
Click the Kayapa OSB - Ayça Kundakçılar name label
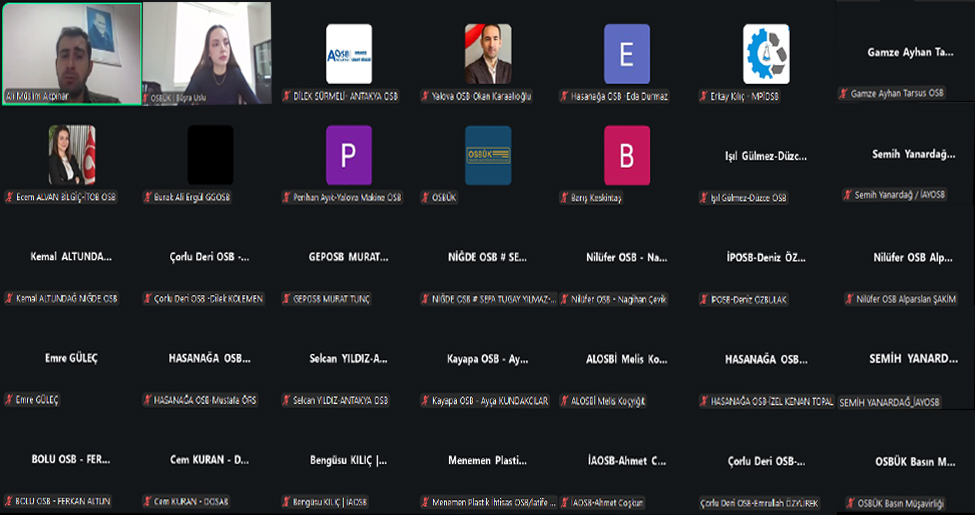[x=490, y=401]
